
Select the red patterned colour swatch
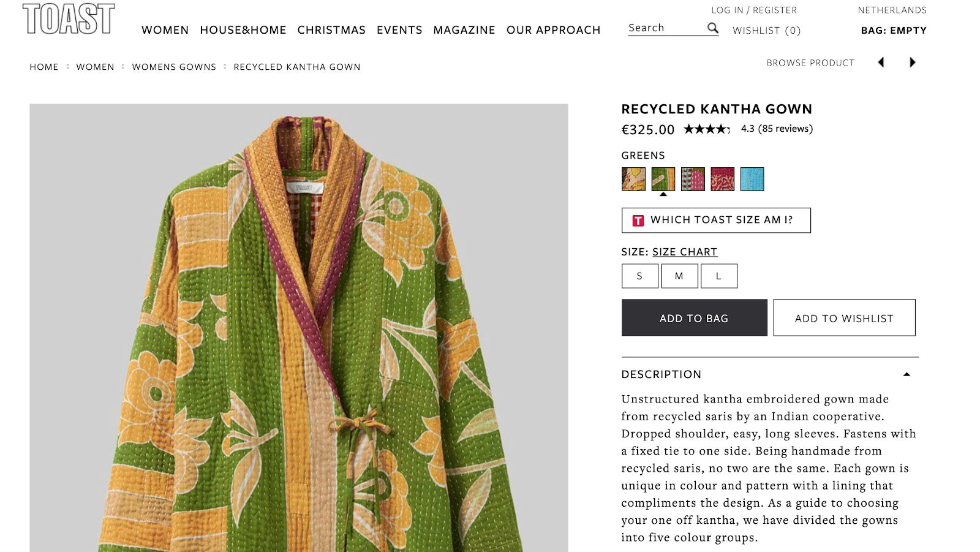(x=722, y=179)
